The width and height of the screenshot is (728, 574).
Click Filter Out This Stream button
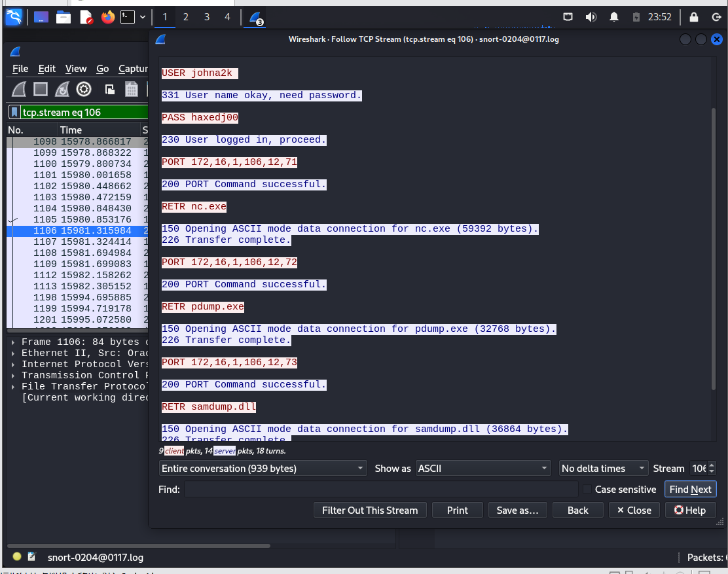370,511
